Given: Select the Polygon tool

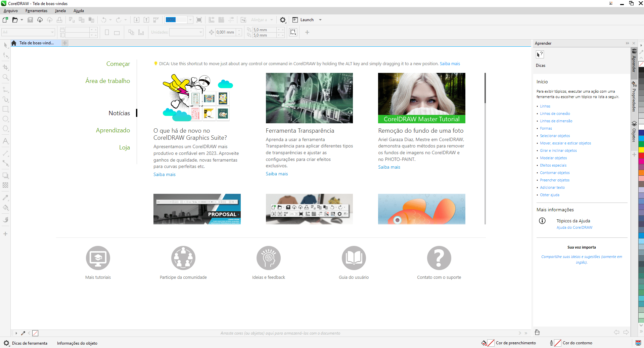Looking at the screenshot, I should tap(5, 129).
